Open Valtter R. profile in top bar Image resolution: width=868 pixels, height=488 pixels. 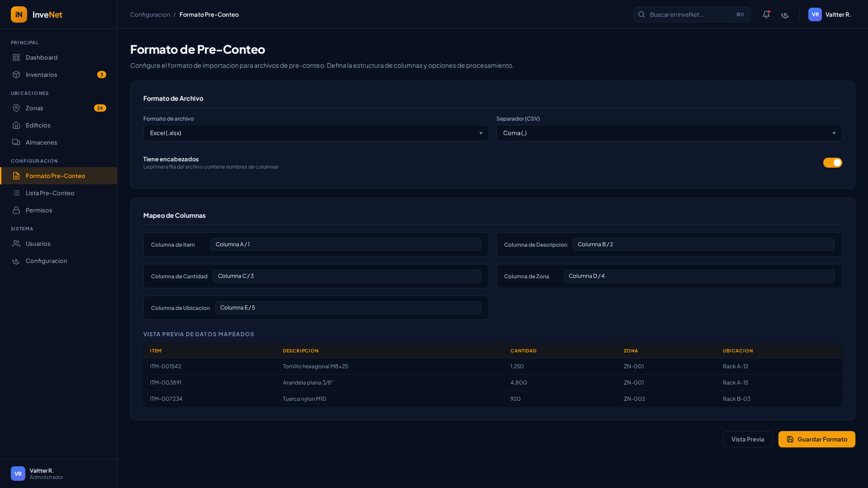[x=830, y=14]
